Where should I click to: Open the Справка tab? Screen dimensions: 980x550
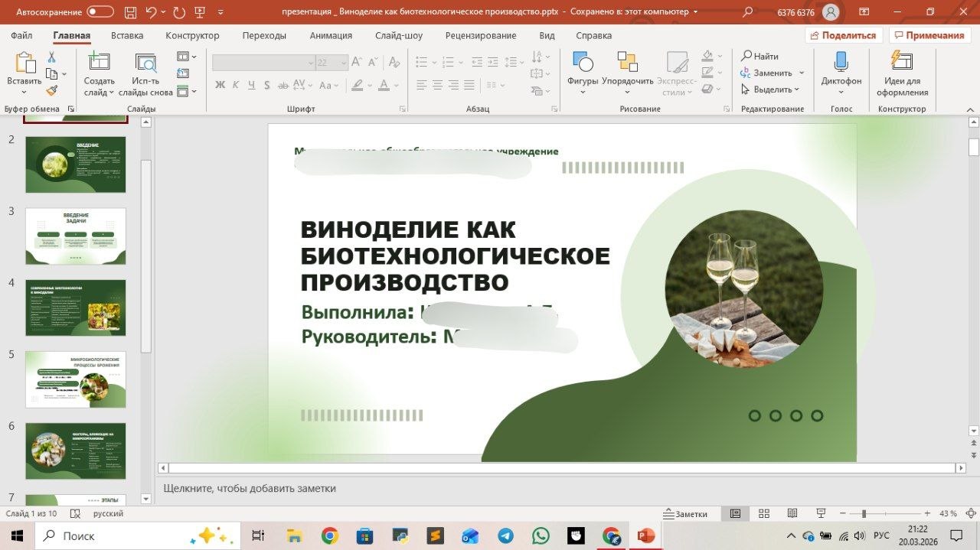(593, 35)
